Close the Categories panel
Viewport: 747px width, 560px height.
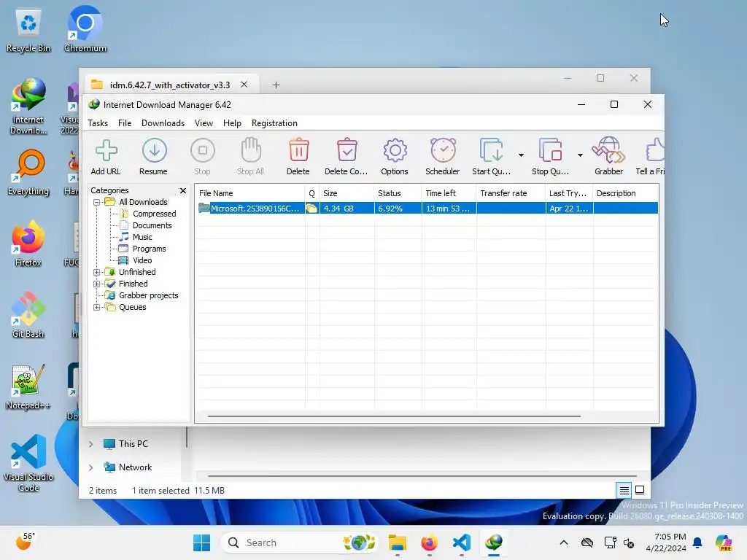coord(183,190)
